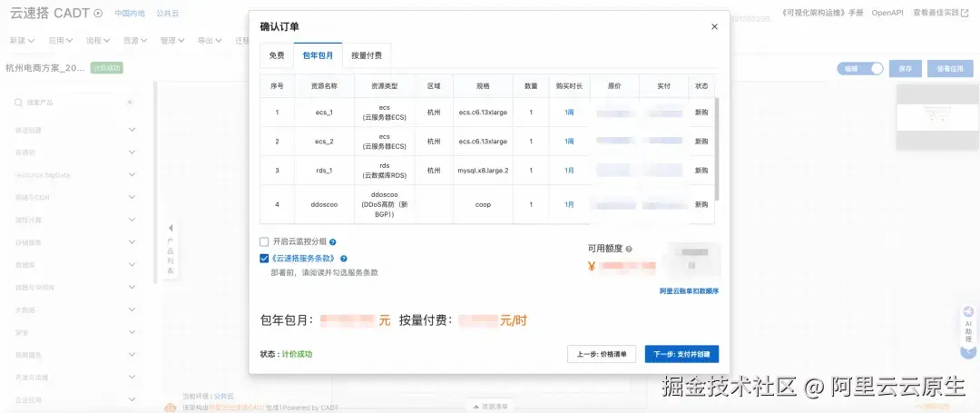Open the 资源 menu
The image size is (980, 413).
(135, 41)
